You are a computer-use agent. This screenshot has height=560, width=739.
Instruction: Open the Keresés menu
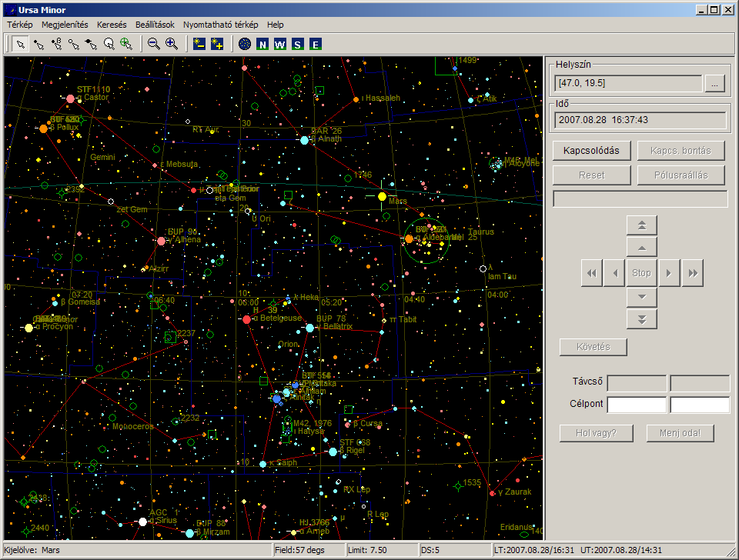[x=112, y=25]
